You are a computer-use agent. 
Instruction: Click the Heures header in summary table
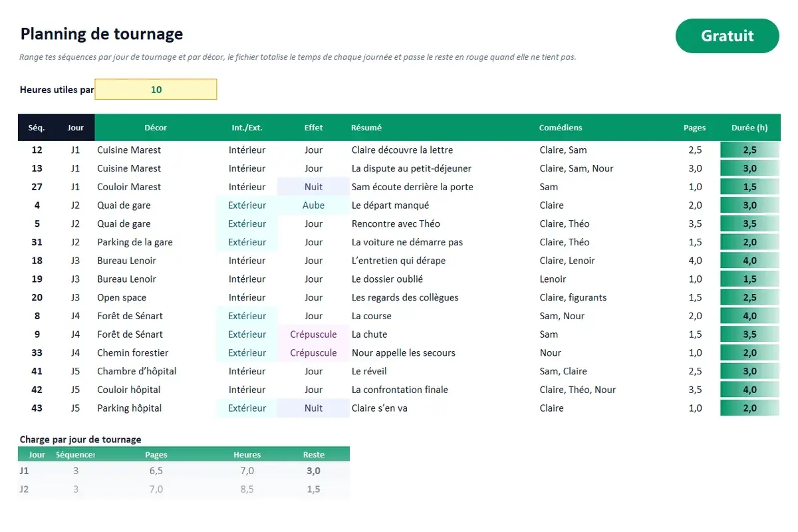tap(247, 455)
